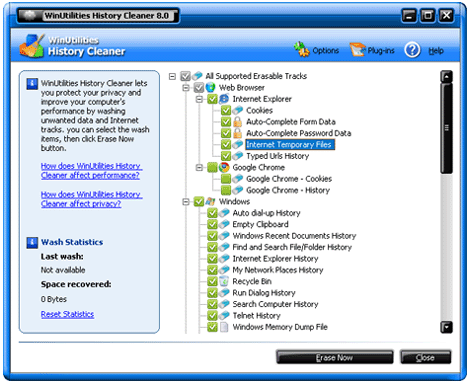Toggle Windows Recent Documents History checkbox

coord(212,236)
